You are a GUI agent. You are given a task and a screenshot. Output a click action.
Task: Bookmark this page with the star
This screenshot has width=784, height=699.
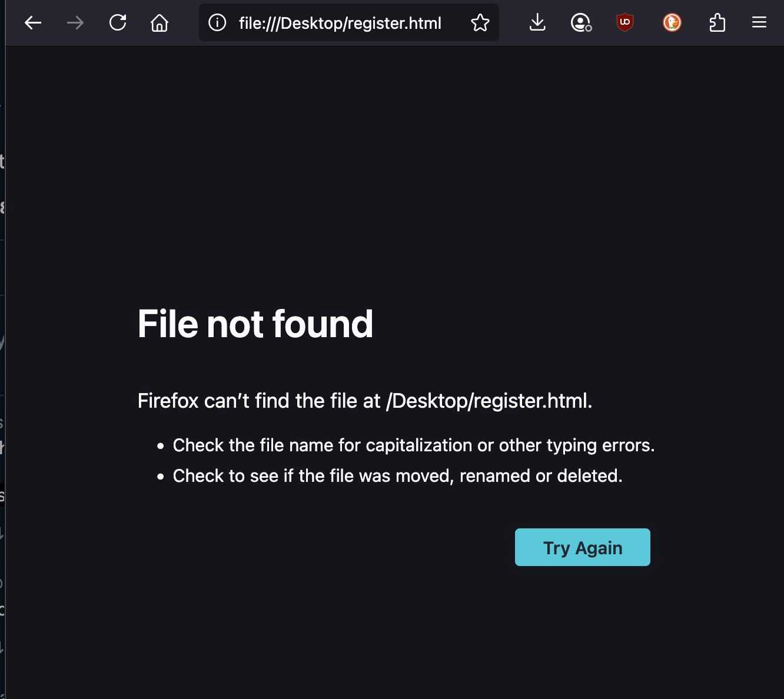click(x=480, y=23)
